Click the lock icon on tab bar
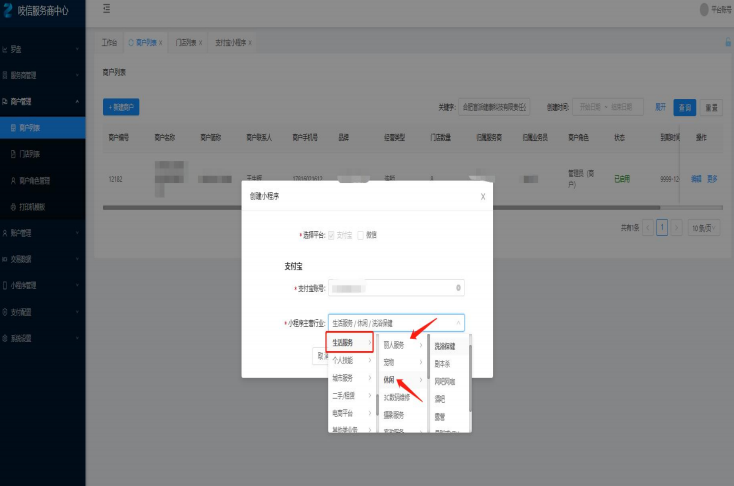The width and height of the screenshot is (734, 486). tap(727, 43)
